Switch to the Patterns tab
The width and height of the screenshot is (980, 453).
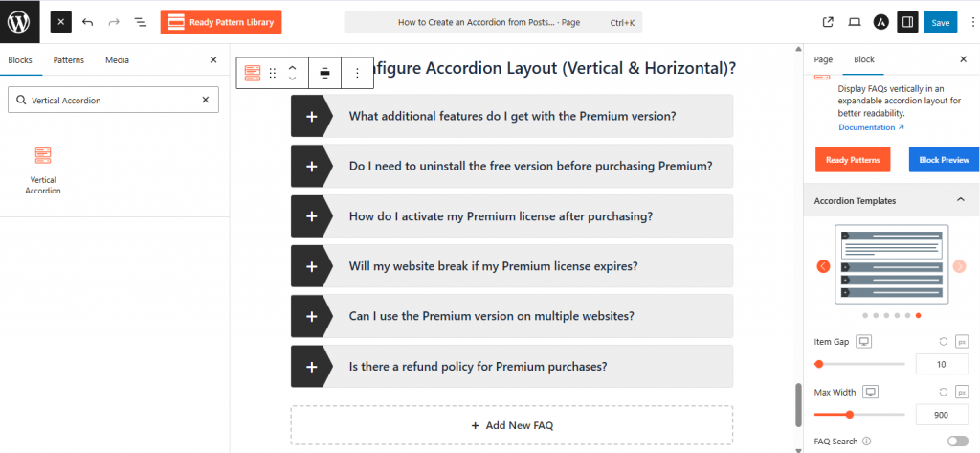(x=69, y=60)
